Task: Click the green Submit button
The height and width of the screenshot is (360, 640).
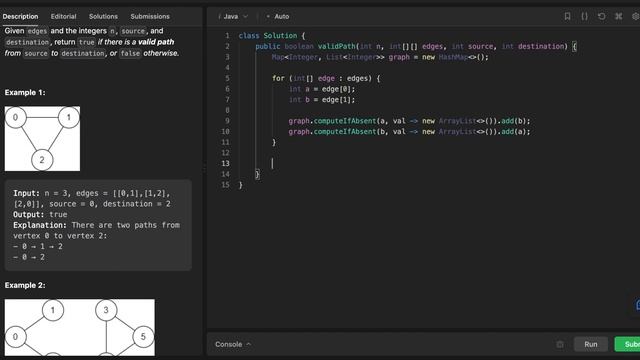Action: coord(628,344)
